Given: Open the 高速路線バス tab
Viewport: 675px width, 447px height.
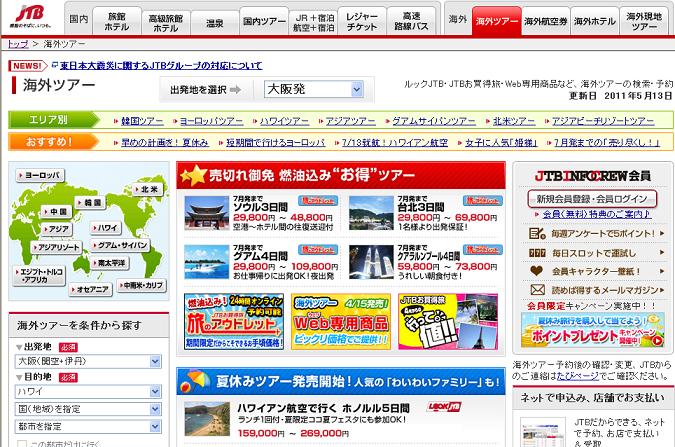Looking at the screenshot, I should pyautogui.click(x=411, y=21).
